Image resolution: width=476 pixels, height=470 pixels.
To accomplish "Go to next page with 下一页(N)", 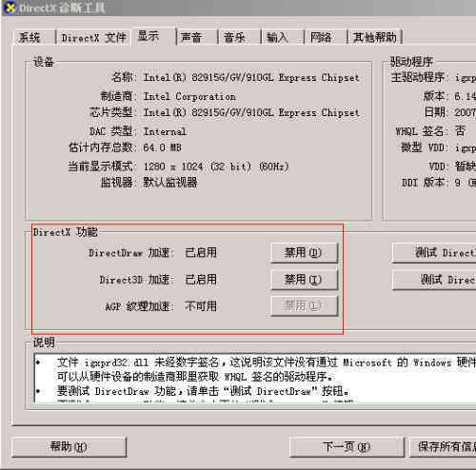I will coord(347,446).
